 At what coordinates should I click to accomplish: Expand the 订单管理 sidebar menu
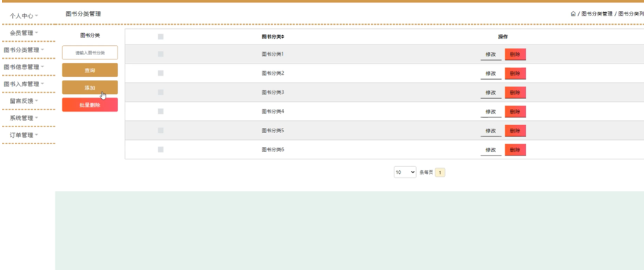point(24,135)
